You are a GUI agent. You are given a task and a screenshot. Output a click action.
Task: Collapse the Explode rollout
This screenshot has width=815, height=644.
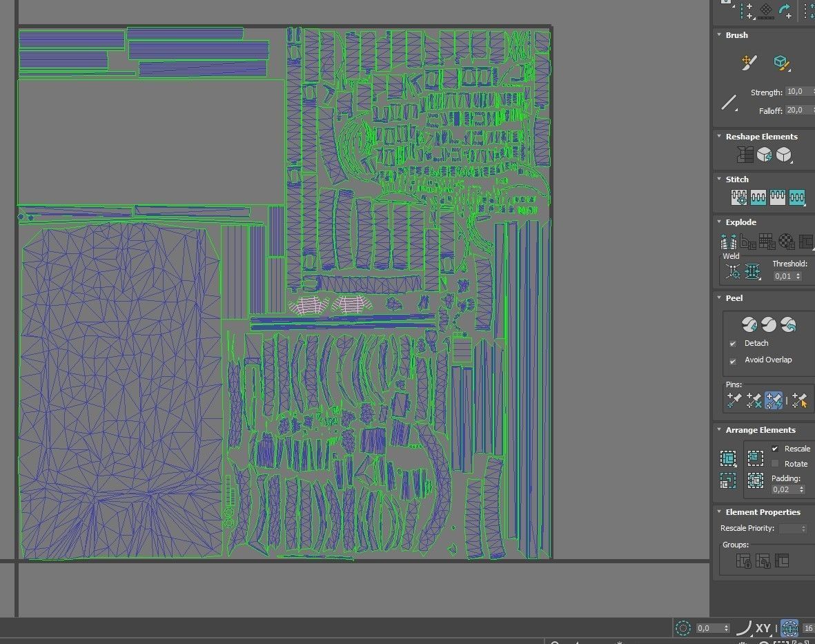(x=719, y=222)
